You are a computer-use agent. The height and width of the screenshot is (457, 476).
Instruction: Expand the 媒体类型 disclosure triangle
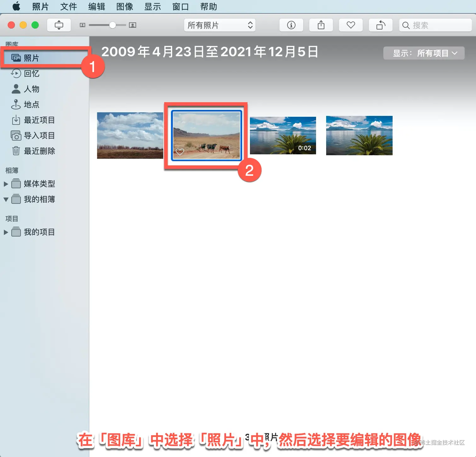pos(6,184)
